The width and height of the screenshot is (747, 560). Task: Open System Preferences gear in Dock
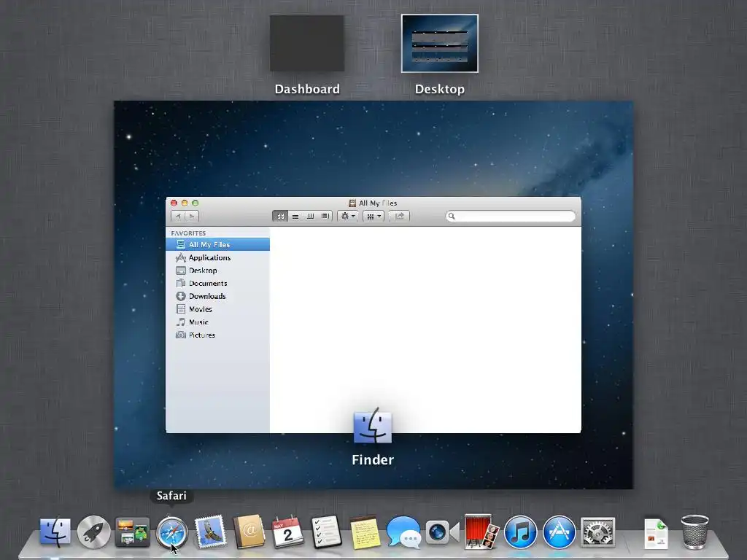598,532
